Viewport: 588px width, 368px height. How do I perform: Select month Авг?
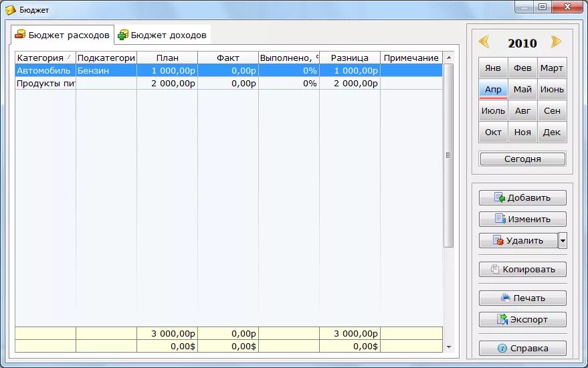click(x=522, y=110)
